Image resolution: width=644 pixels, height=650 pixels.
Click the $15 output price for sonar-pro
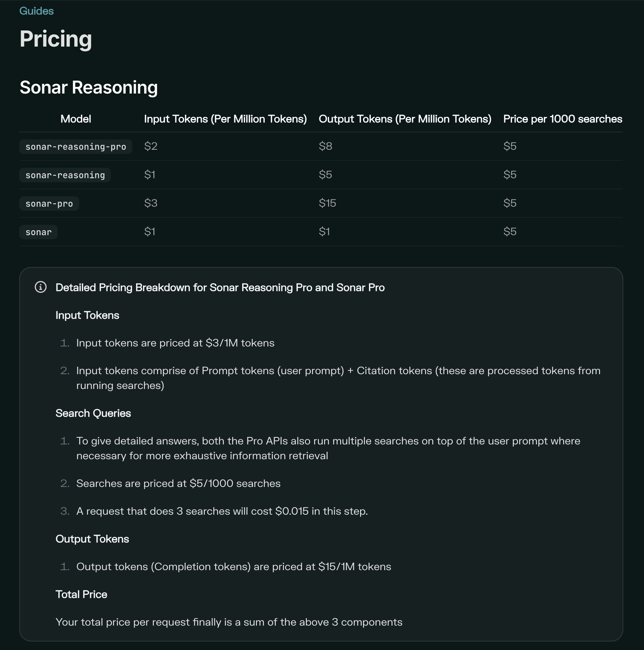click(327, 203)
